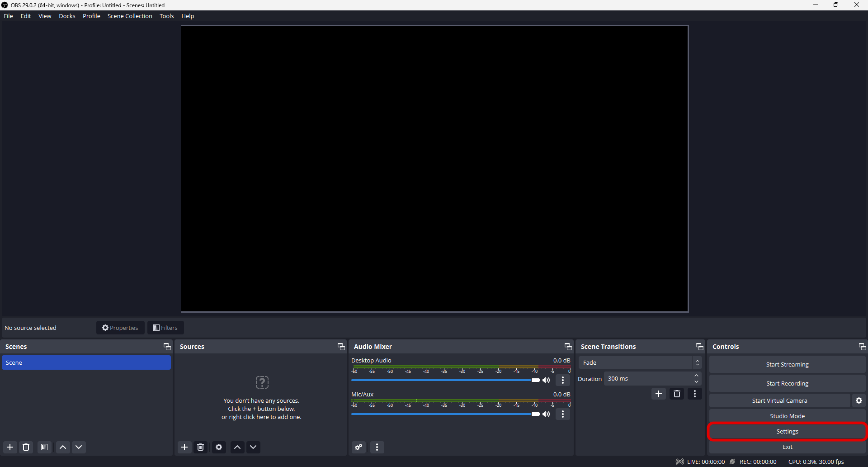Open source properties gear icon
Screen dimensions: 868x467
point(219,447)
